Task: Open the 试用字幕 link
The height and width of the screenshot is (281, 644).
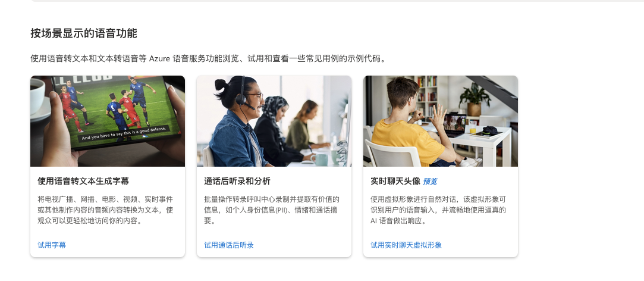Action: (x=52, y=245)
